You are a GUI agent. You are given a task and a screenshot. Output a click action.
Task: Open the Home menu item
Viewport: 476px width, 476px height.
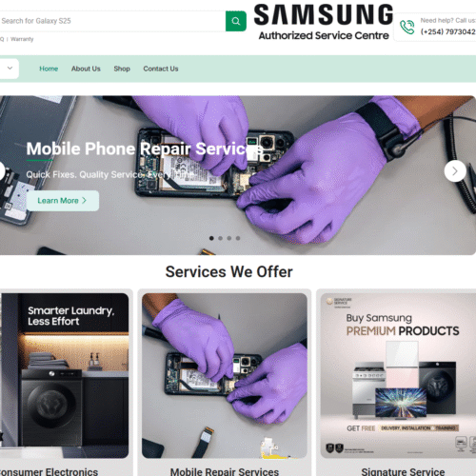pyautogui.click(x=49, y=69)
